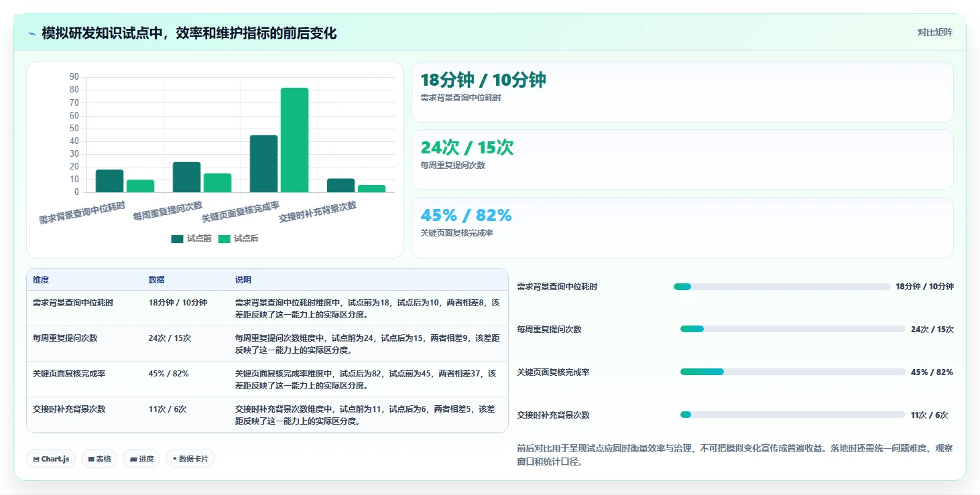Click the 试点前 bar for 每周重复提问次数
The width and height of the screenshot is (980, 495).
[186, 178]
